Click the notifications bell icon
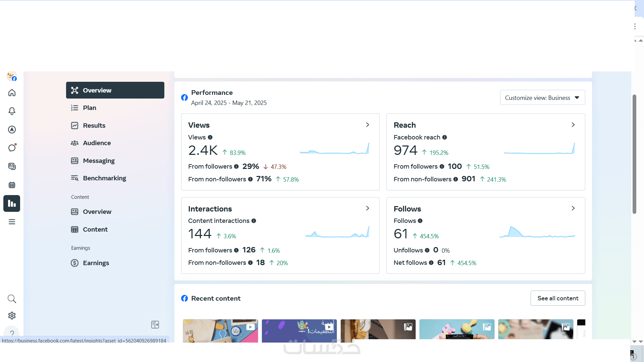 click(12, 111)
